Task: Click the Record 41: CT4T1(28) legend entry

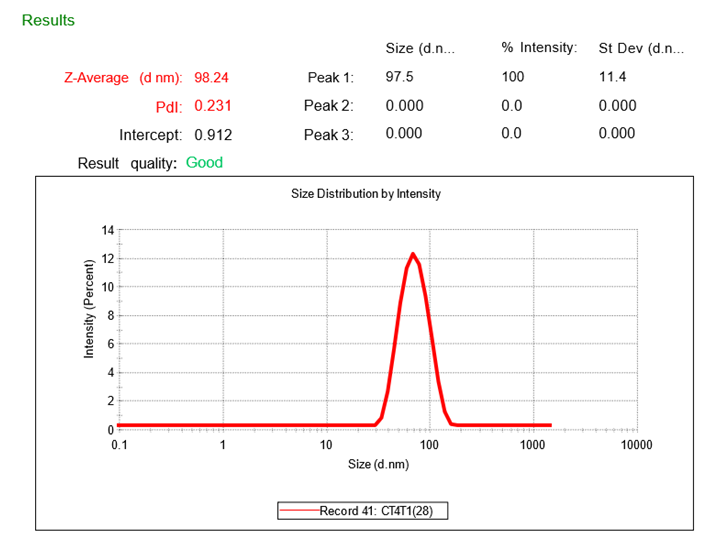Action: (x=382, y=511)
